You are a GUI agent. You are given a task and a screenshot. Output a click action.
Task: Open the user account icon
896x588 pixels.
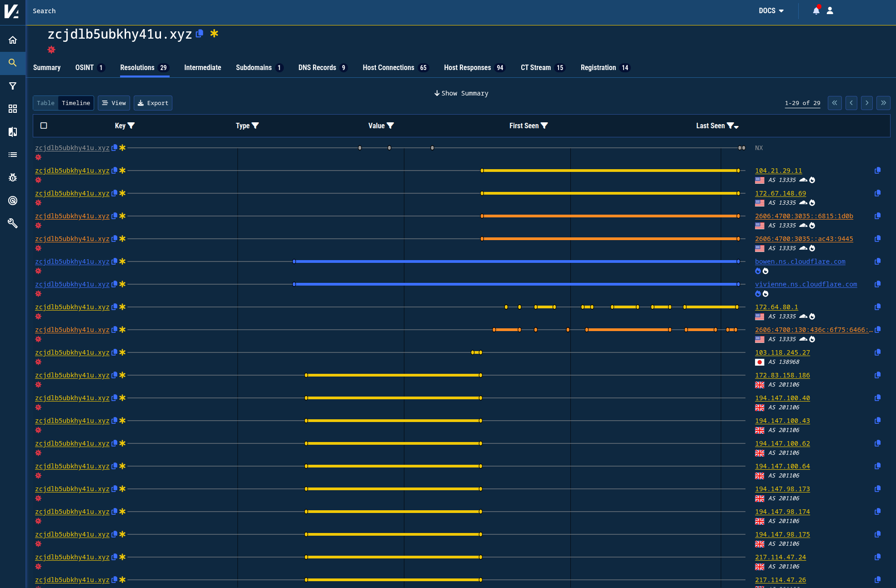[830, 10]
